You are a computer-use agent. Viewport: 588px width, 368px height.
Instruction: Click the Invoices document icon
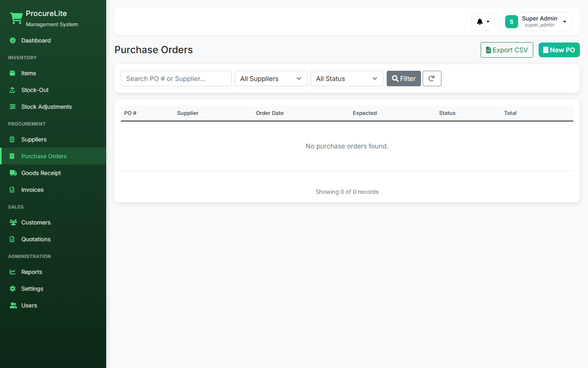coord(13,190)
